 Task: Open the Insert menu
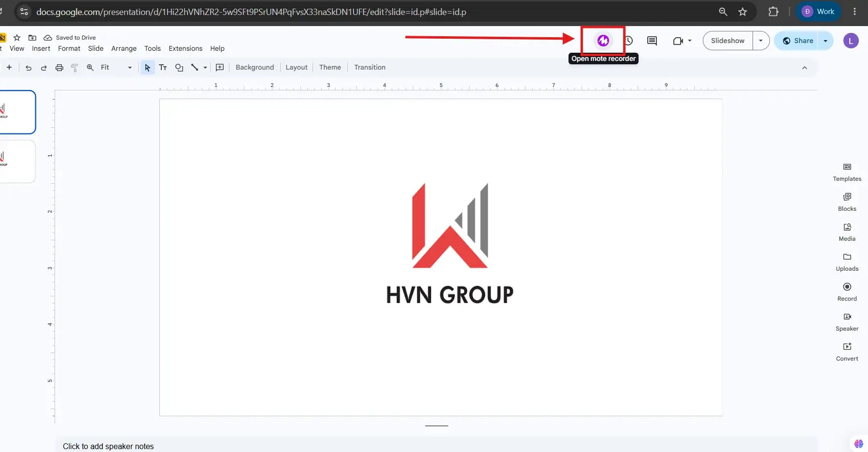[x=41, y=48]
